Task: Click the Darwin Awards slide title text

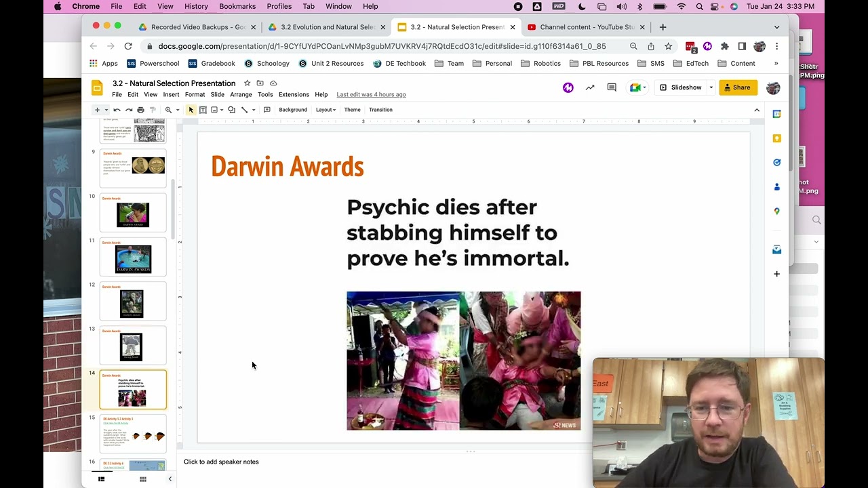Action: pyautogui.click(x=288, y=167)
